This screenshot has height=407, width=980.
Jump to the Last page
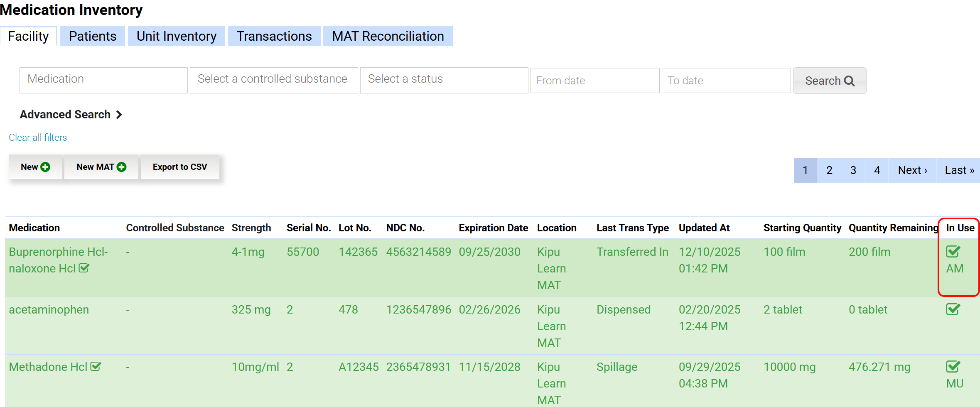pos(959,170)
